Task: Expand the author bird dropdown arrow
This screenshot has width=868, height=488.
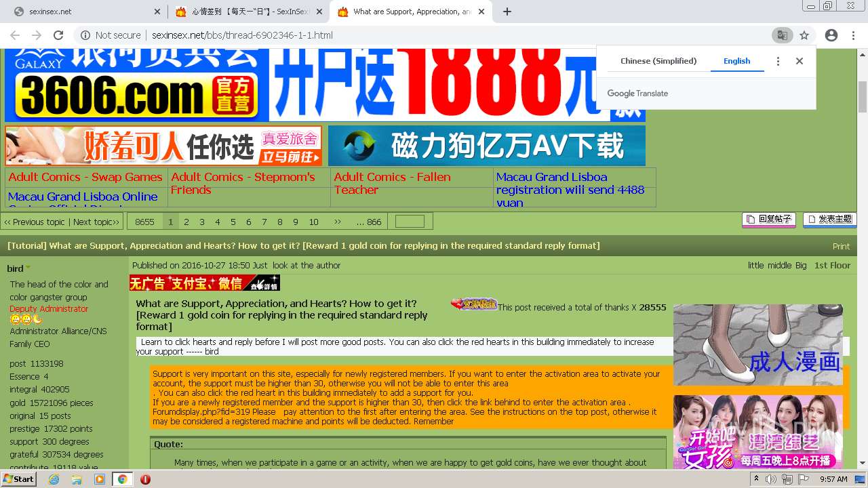Action: (x=28, y=268)
